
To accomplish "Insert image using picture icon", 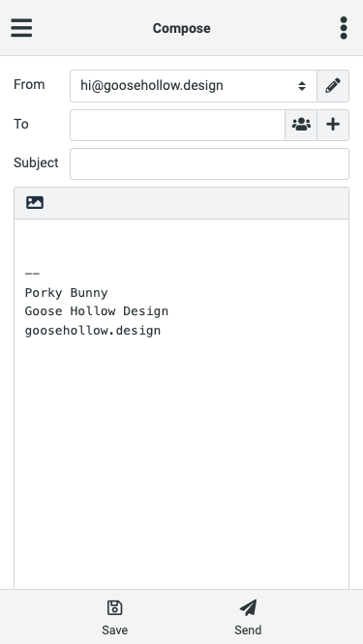I will pos(35,202).
